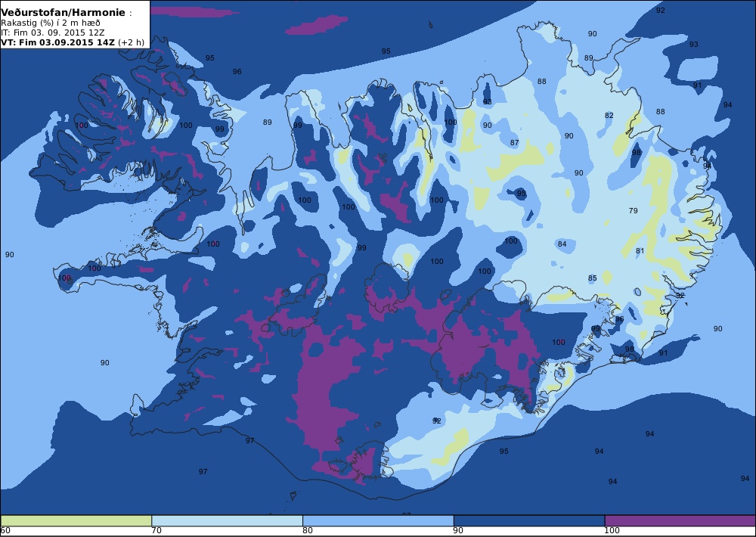Click the 'VT: Fim 03.09.2015 14Z' line
Image resolution: width=756 pixels, height=537 pixels.
[x=73, y=42]
